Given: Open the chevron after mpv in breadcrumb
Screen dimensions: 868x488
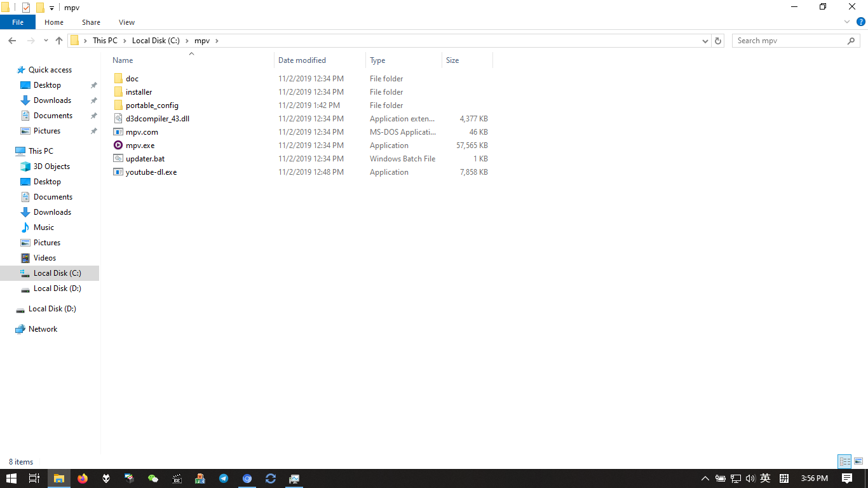Looking at the screenshot, I should pyautogui.click(x=217, y=41).
